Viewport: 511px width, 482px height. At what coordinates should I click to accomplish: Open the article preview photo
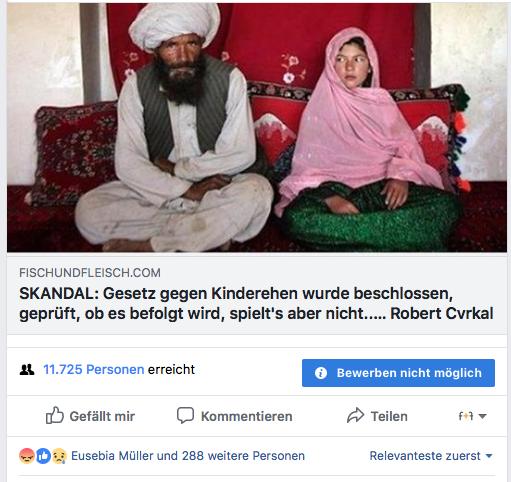257,127
